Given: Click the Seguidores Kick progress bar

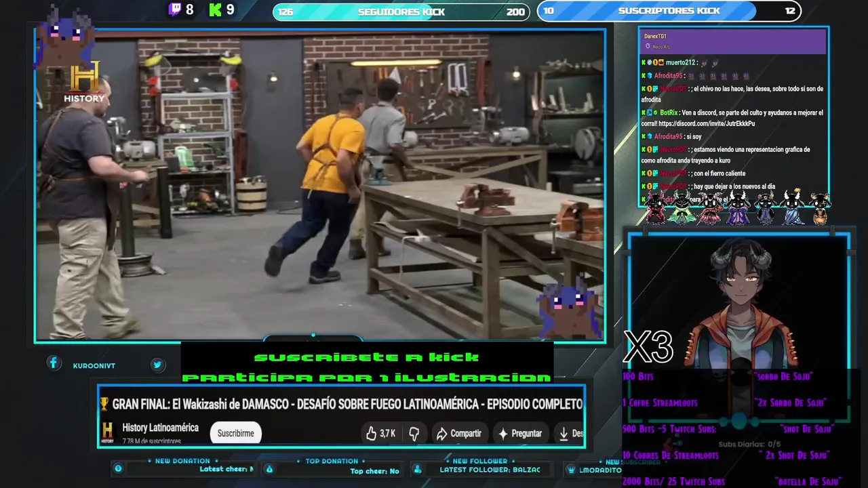Looking at the screenshot, I should click(x=401, y=12).
